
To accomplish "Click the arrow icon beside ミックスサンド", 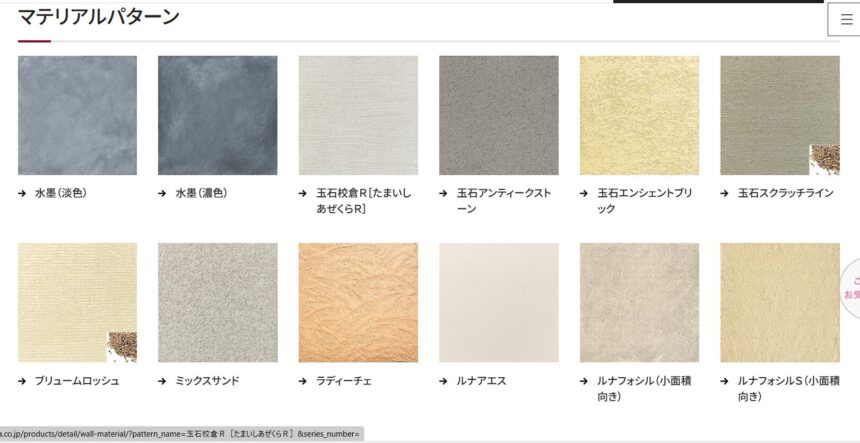I will pyautogui.click(x=162, y=380).
